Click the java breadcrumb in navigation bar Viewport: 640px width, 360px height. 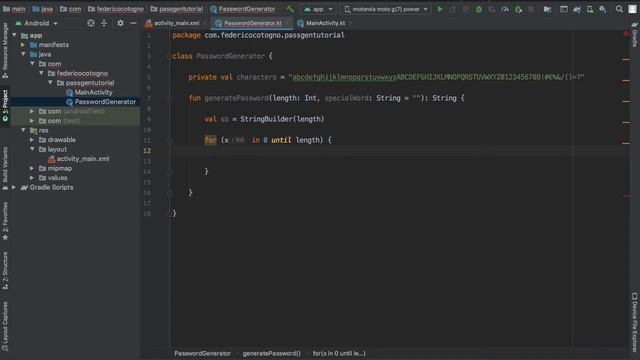42,9
